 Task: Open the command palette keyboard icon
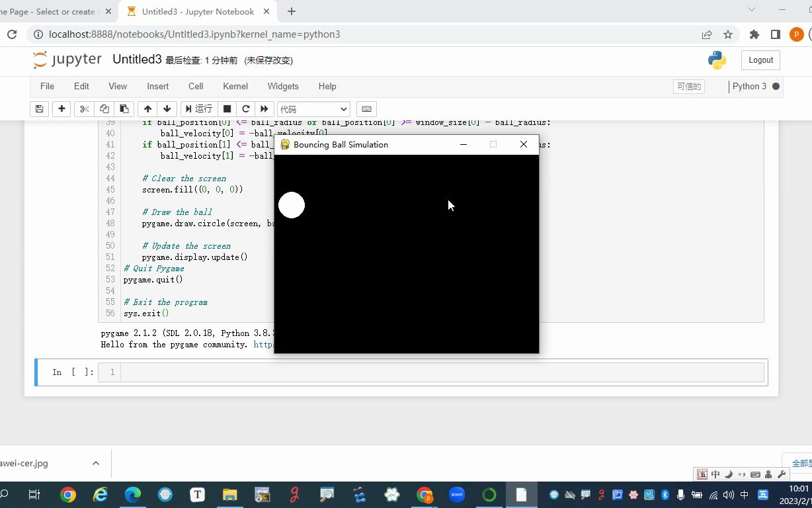[x=366, y=108]
